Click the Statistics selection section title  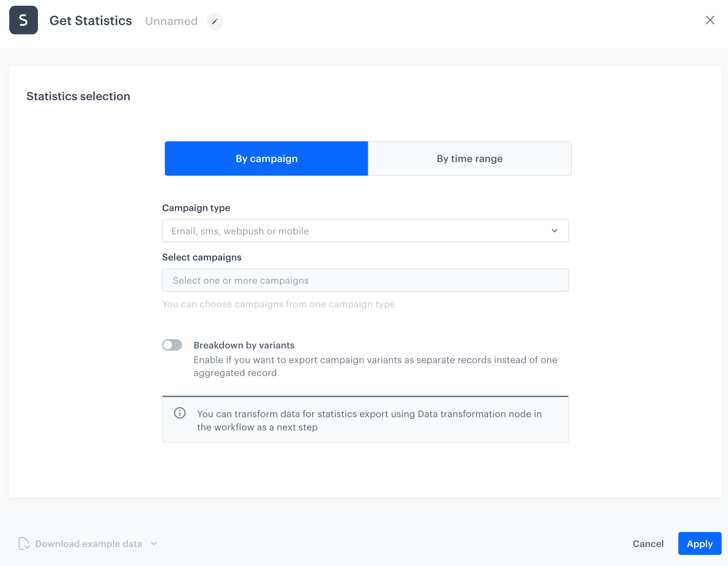(x=78, y=96)
